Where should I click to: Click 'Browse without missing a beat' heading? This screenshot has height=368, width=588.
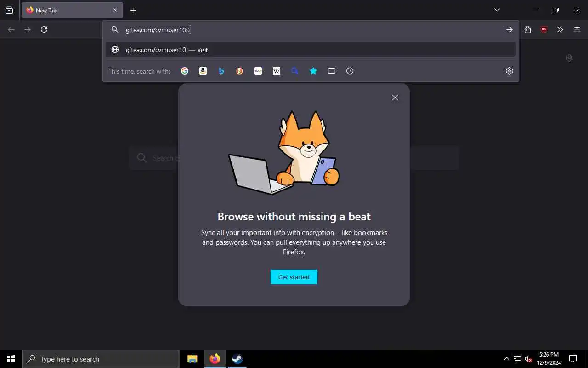(x=294, y=216)
